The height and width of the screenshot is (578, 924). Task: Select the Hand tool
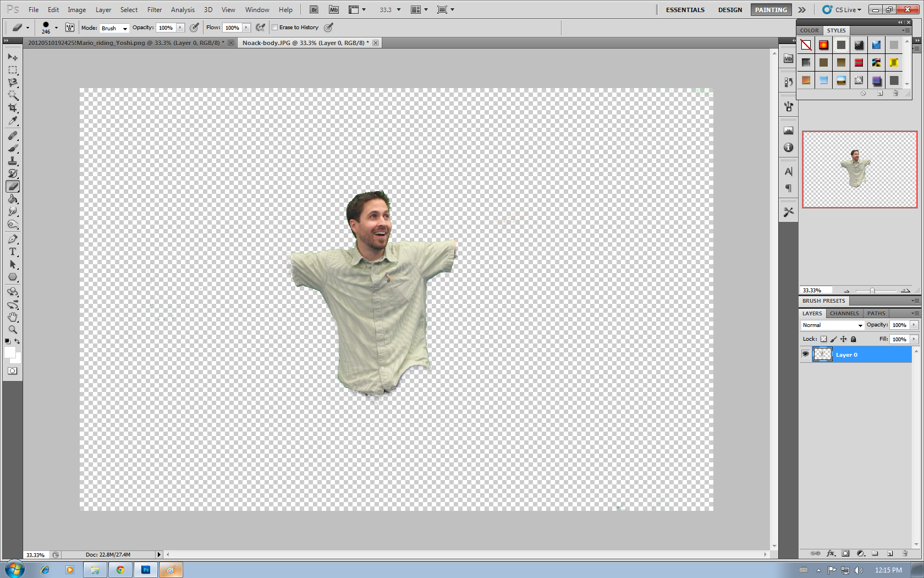13,317
